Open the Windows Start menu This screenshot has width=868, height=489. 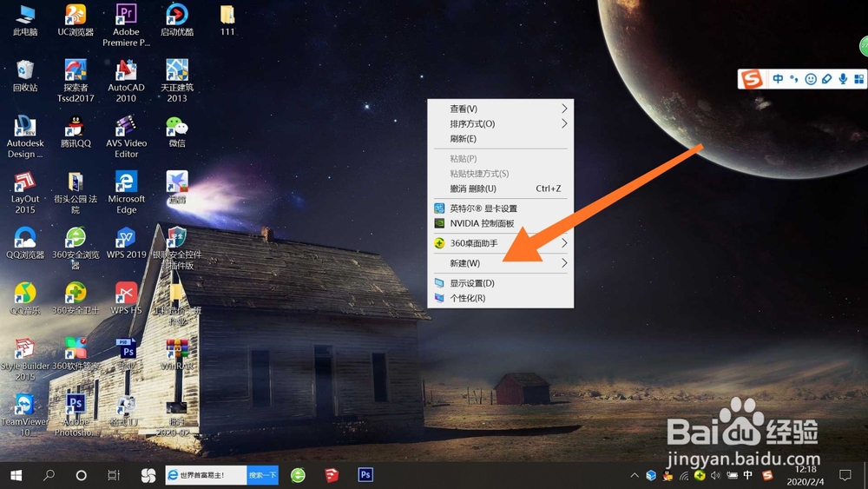16,475
